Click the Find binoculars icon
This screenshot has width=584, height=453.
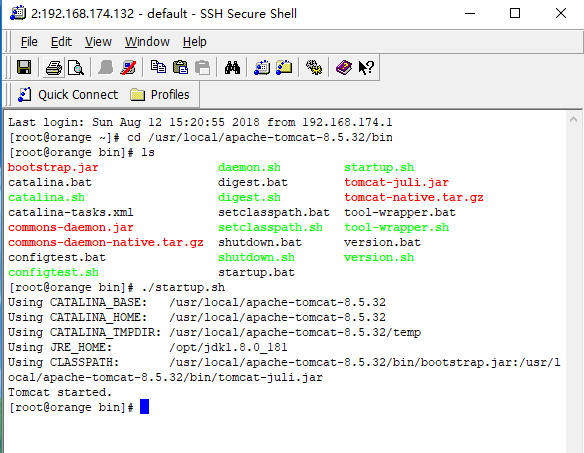click(x=232, y=67)
